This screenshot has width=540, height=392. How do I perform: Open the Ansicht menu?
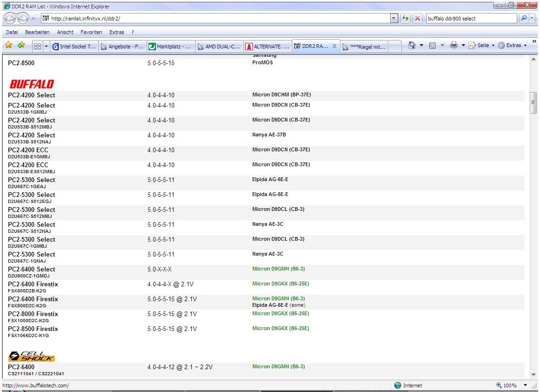click(65, 32)
